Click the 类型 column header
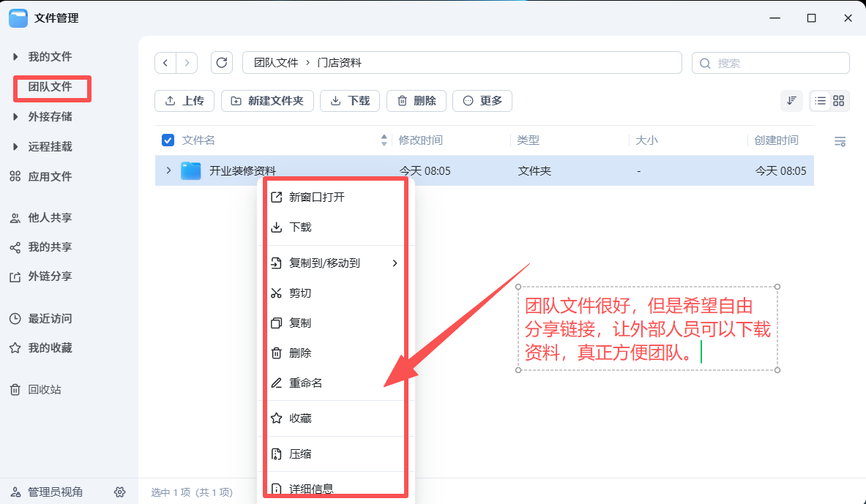Screen dimensions: 866x504 [x=528, y=140]
